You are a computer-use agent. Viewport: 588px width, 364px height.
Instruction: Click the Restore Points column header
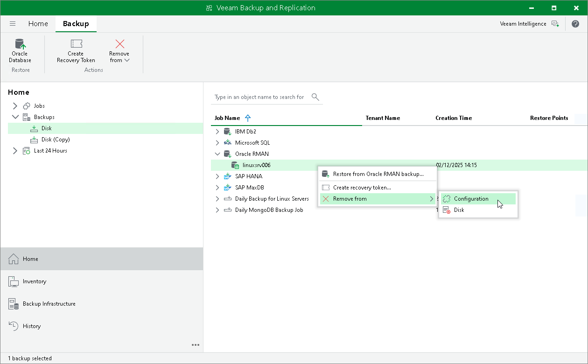tap(549, 118)
